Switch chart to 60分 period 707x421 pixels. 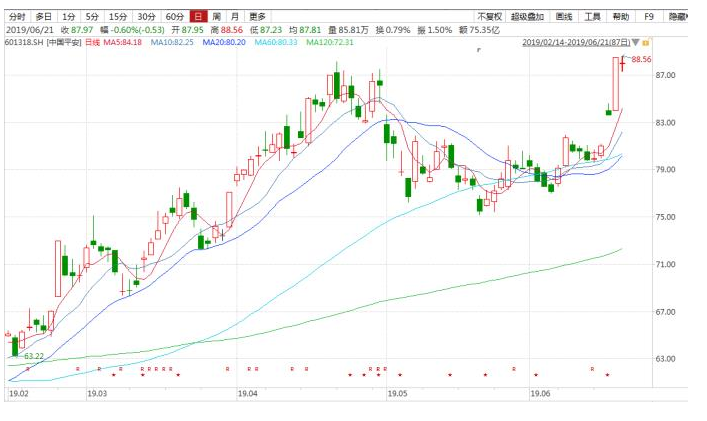point(174,17)
